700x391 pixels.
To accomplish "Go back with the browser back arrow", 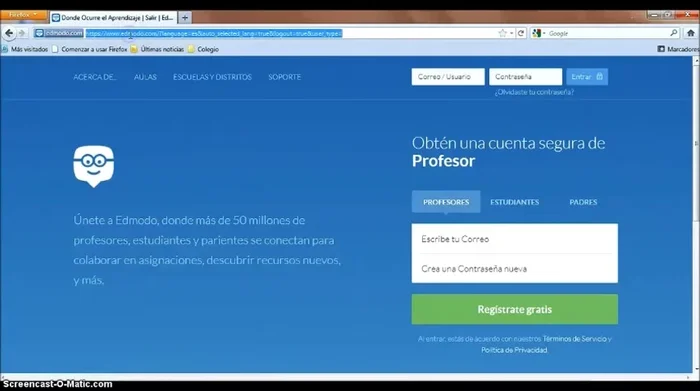I will click(9, 33).
